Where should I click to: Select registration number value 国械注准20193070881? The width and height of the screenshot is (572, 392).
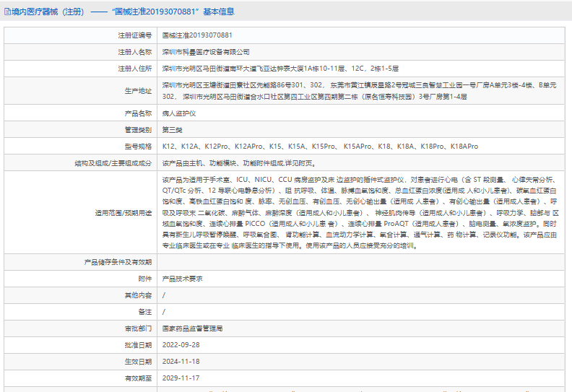click(x=197, y=35)
